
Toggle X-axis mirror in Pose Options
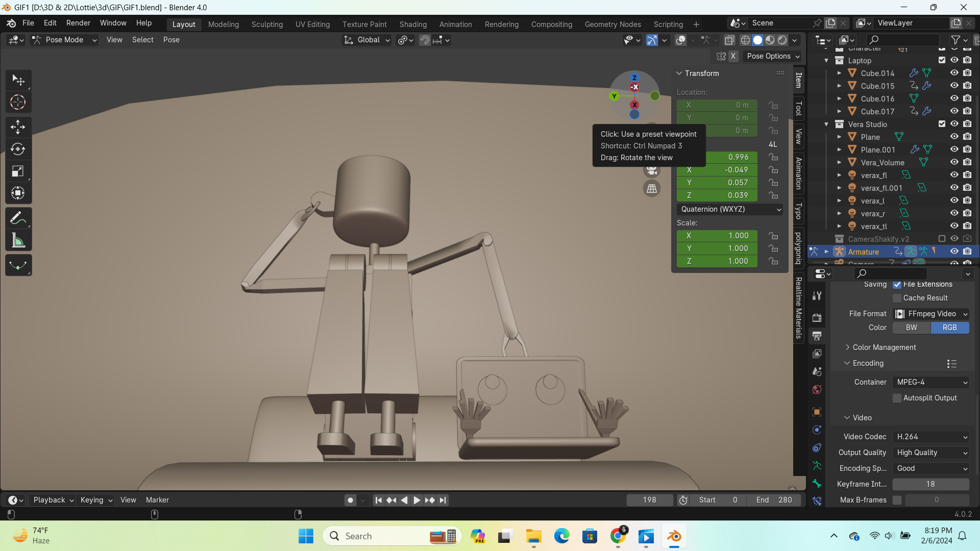[x=733, y=56]
